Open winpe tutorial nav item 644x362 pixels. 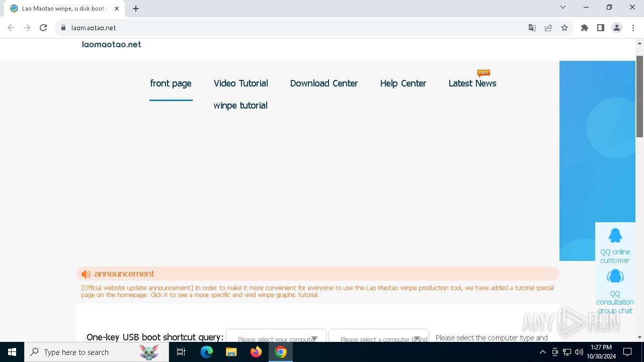click(240, 106)
